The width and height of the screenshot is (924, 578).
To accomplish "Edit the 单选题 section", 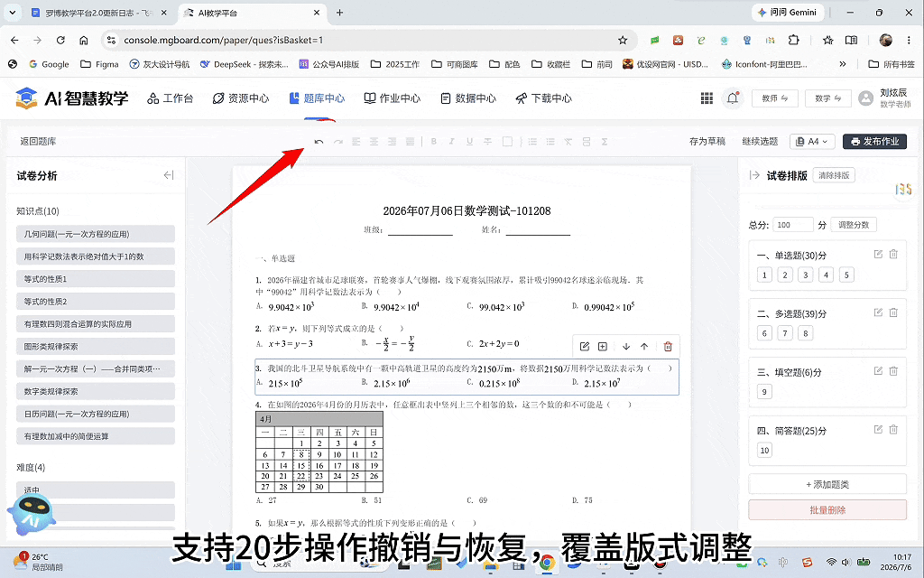I will [878, 254].
